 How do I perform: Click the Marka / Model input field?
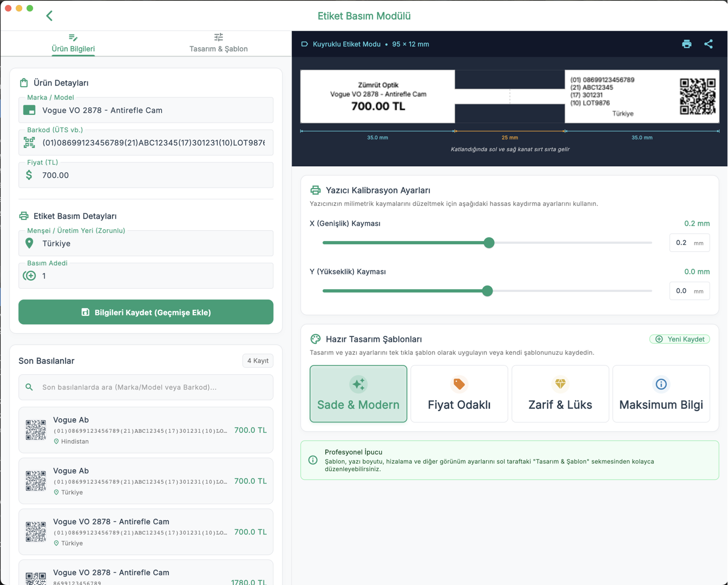pos(146,110)
